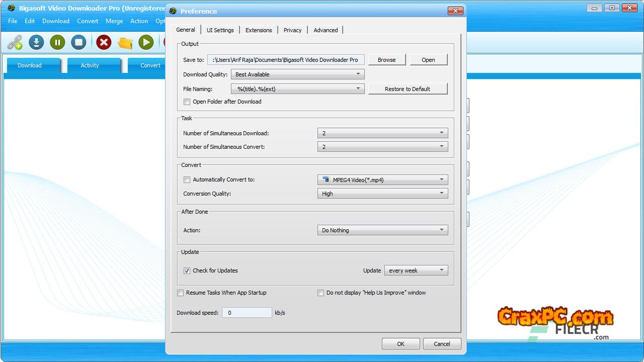Image resolution: width=644 pixels, height=362 pixels.
Task: Click the green pause toolbar icon
Action: 57,42
